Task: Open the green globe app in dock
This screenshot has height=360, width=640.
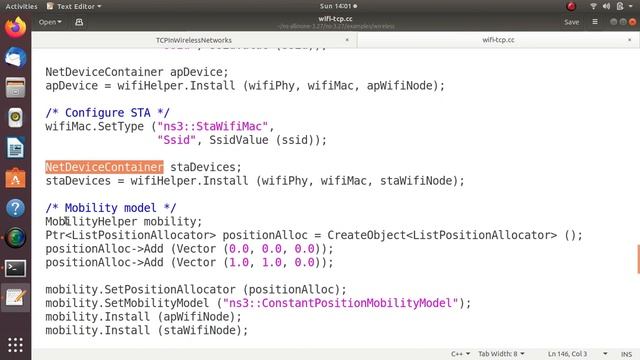Action: (16, 238)
